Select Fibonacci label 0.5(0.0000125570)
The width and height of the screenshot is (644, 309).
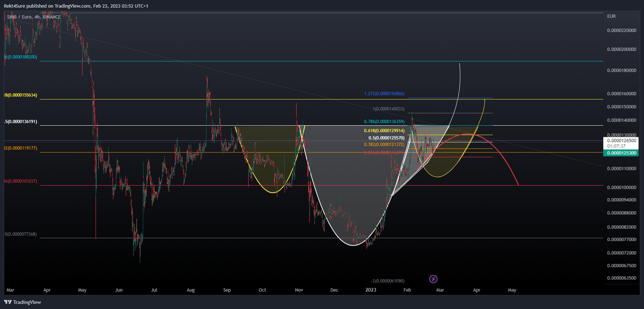pos(386,138)
